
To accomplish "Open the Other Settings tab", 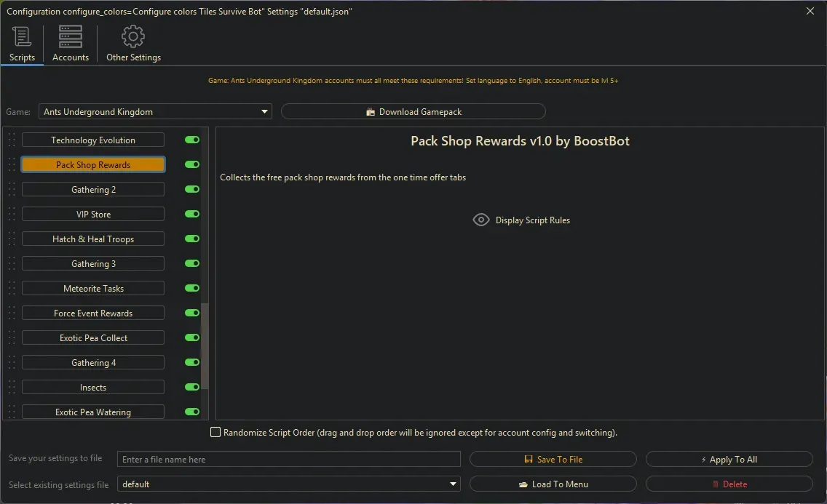I will 133,43.
